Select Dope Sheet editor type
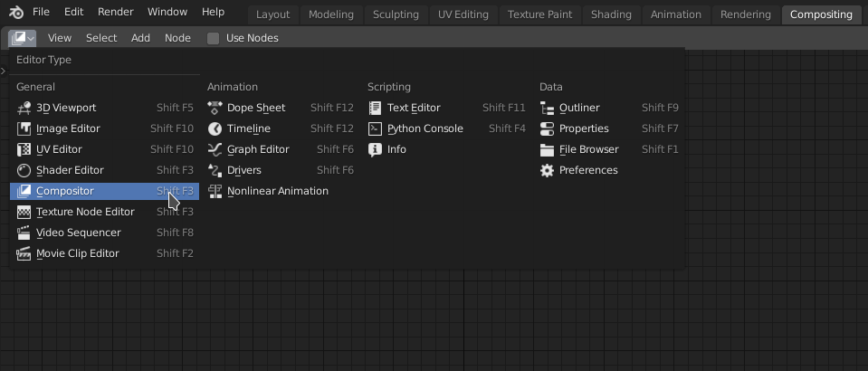The height and width of the screenshot is (371, 868). click(x=281, y=108)
